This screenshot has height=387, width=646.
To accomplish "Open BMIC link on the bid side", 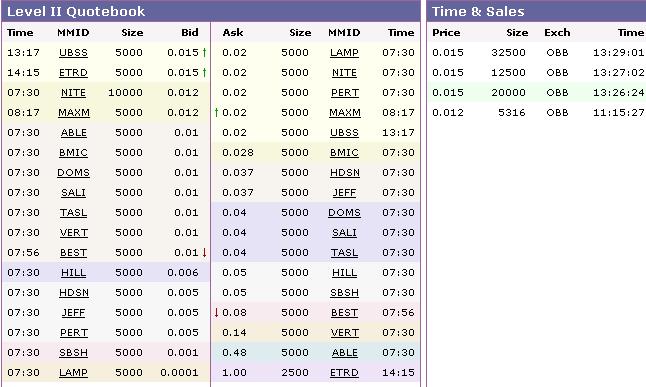I will pos(73,153).
